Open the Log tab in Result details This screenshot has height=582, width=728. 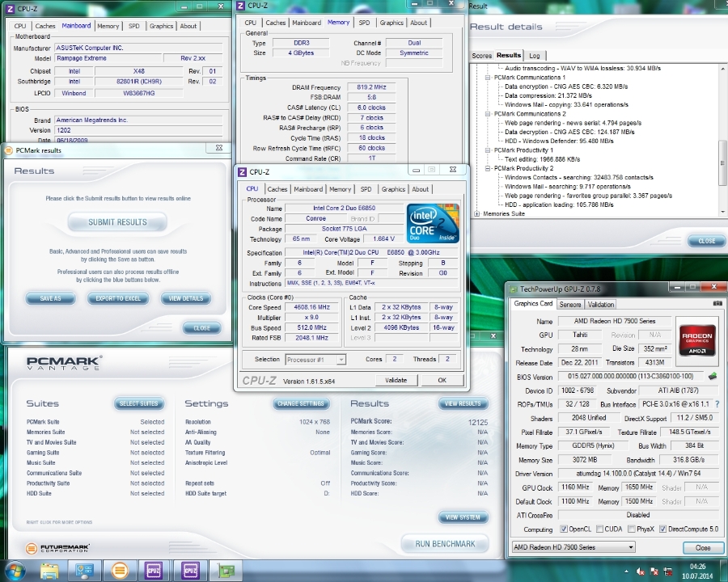[x=535, y=56]
